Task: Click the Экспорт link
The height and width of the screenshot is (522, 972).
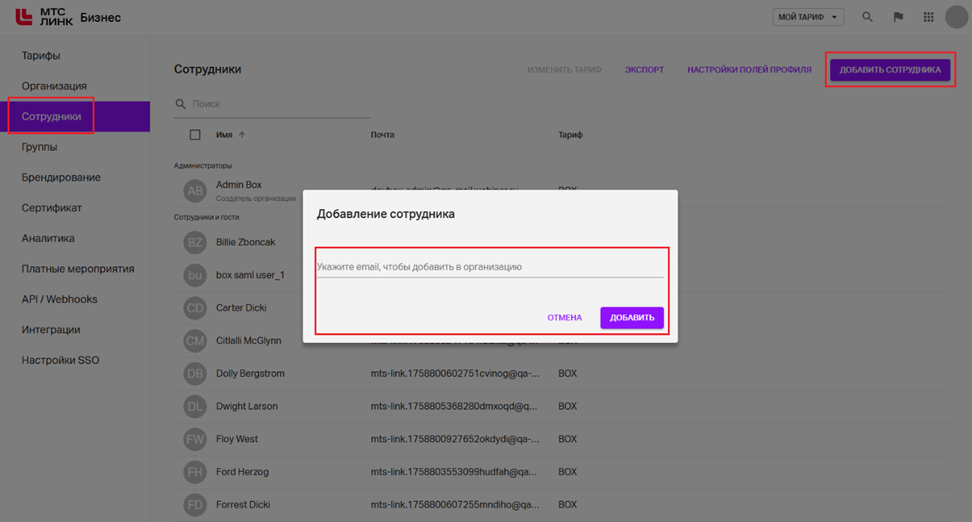Action: coord(644,70)
